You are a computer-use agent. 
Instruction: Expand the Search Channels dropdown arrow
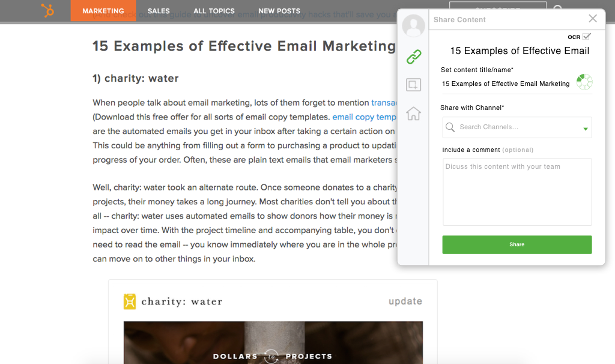(x=586, y=129)
